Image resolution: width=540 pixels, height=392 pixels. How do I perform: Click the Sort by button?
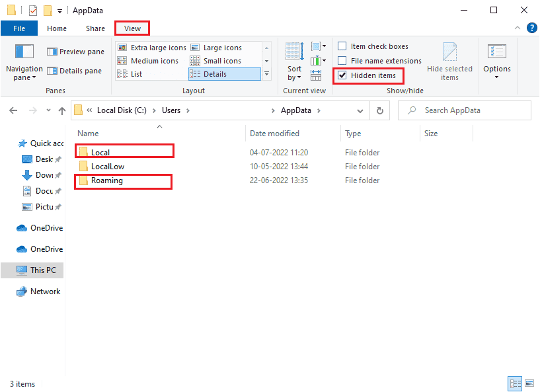295,63
